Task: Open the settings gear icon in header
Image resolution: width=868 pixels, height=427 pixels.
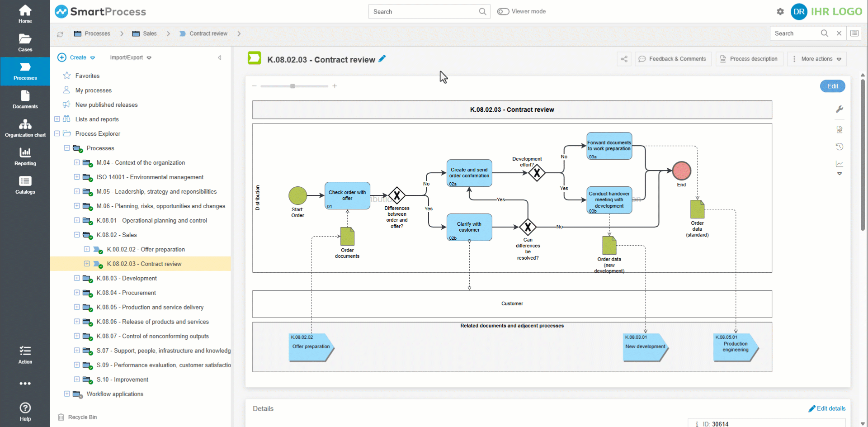Action: click(780, 12)
